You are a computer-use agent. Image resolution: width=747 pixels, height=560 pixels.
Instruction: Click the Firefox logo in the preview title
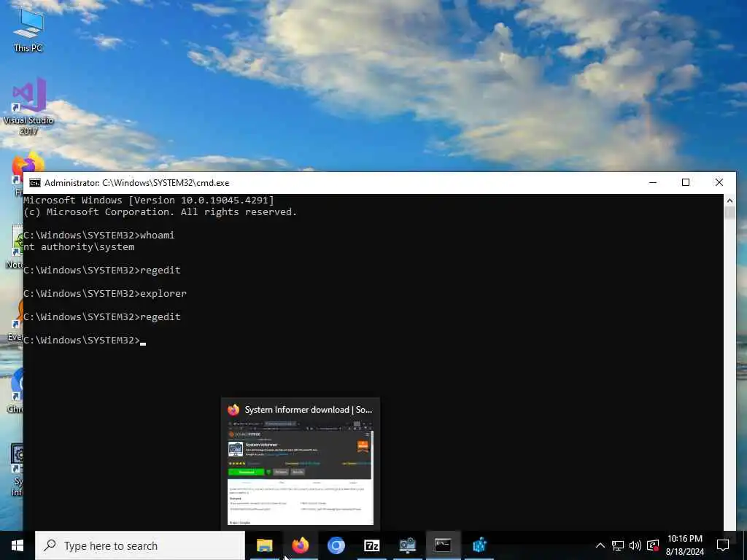233,410
